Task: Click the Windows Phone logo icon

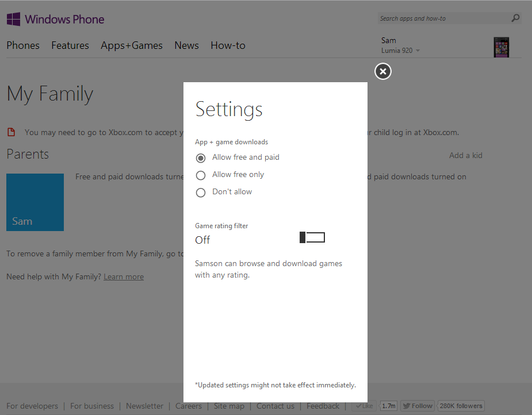Action: 14,19
